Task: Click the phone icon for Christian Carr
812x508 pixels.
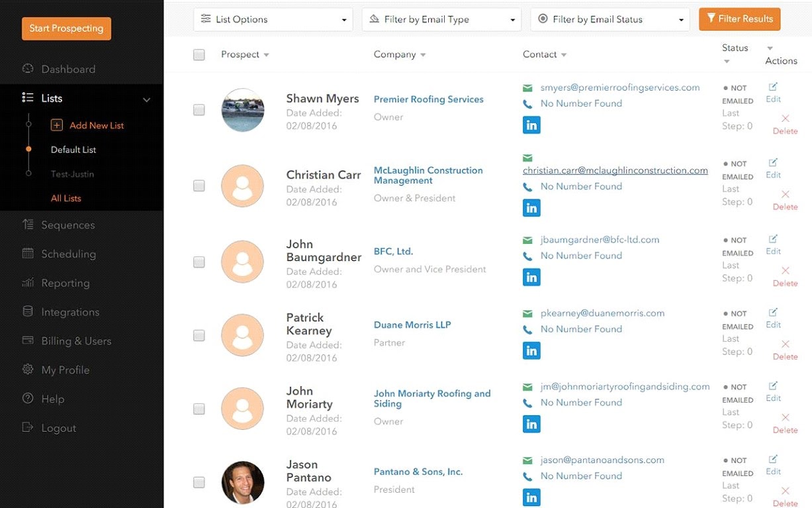Action: point(527,186)
